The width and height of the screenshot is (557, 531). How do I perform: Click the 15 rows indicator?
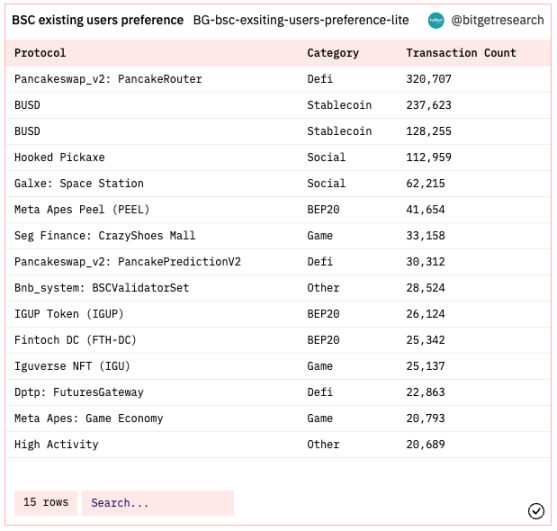[45, 503]
